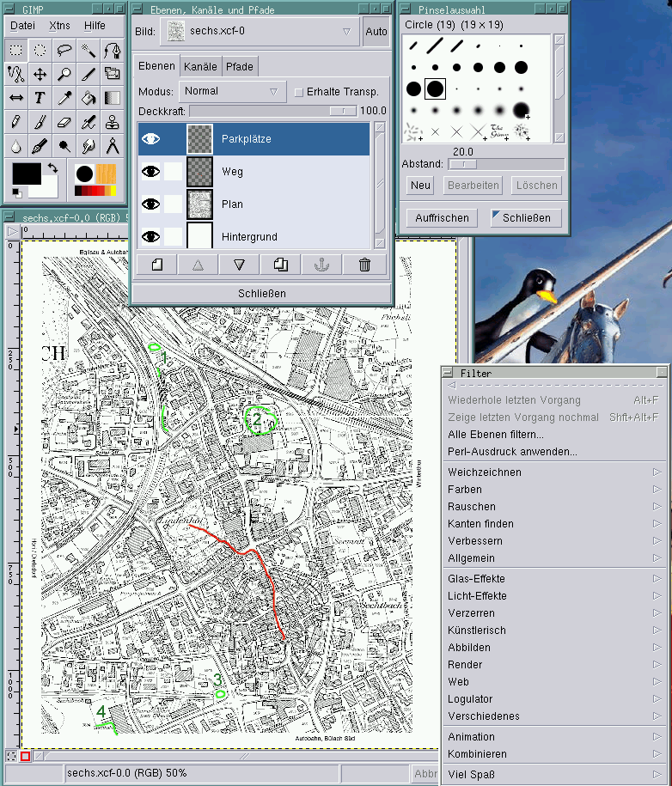Open the Xtns menu
This screenshot has width=672, height=786.
(60, 26)
